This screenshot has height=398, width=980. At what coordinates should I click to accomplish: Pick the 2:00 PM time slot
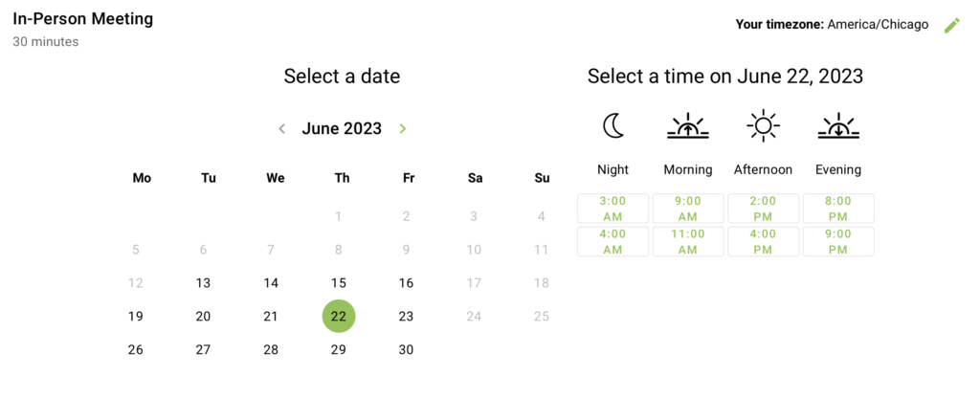click(x=763, y=209)
